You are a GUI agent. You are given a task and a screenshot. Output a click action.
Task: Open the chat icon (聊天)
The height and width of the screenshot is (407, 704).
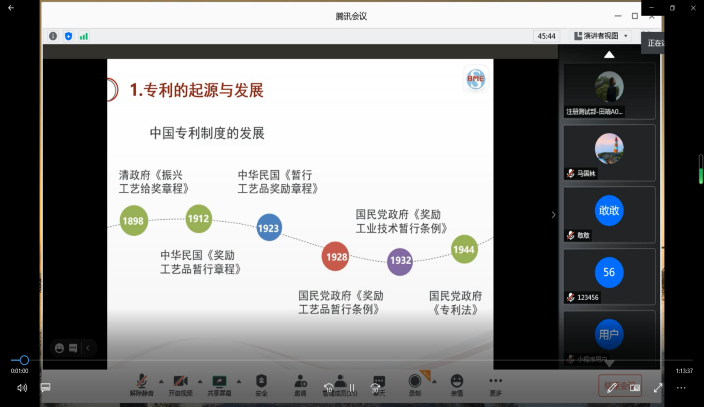[378, 382]
